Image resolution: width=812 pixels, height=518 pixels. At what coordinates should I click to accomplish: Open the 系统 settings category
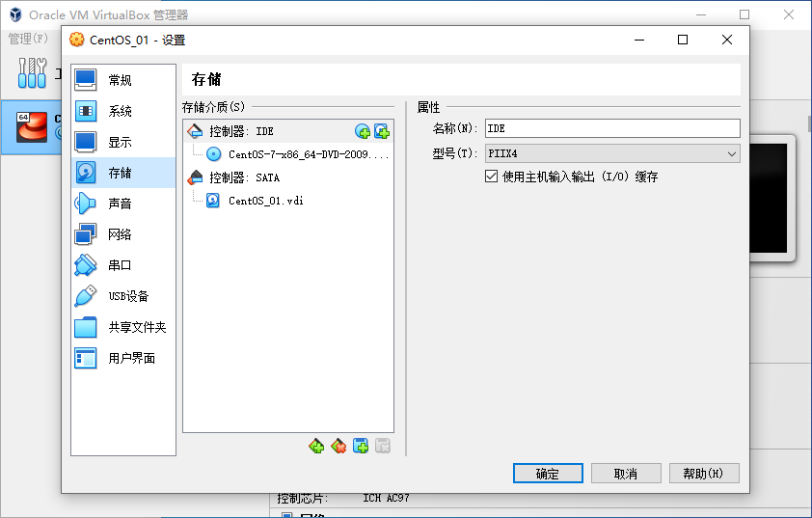123,111
